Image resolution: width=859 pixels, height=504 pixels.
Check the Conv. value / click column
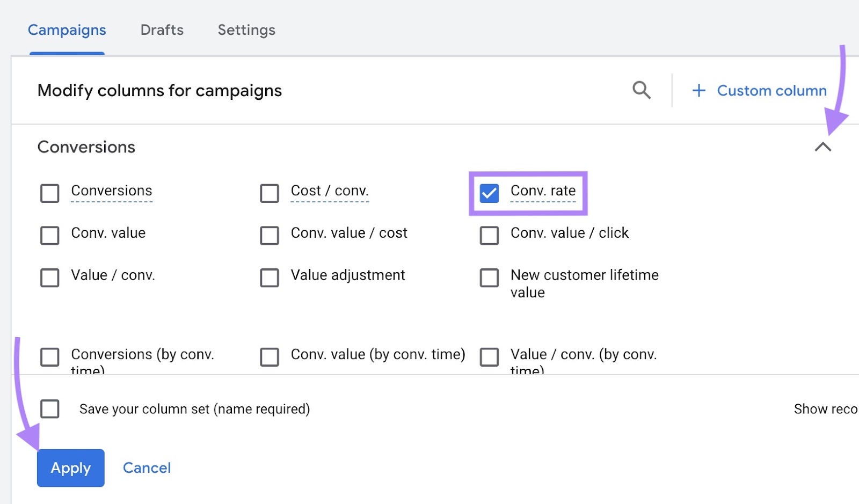[x=489, y=236]
